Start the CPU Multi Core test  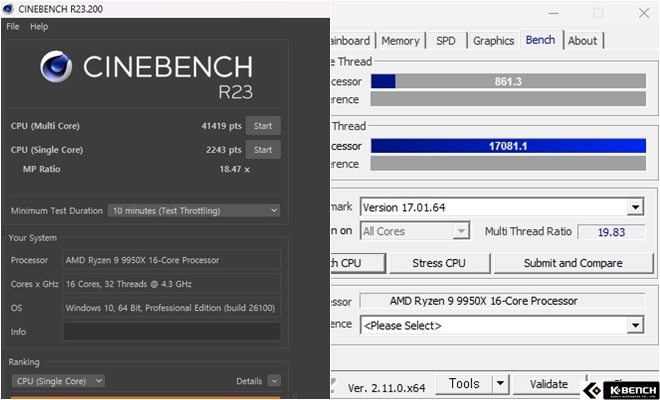click(263, 125)
